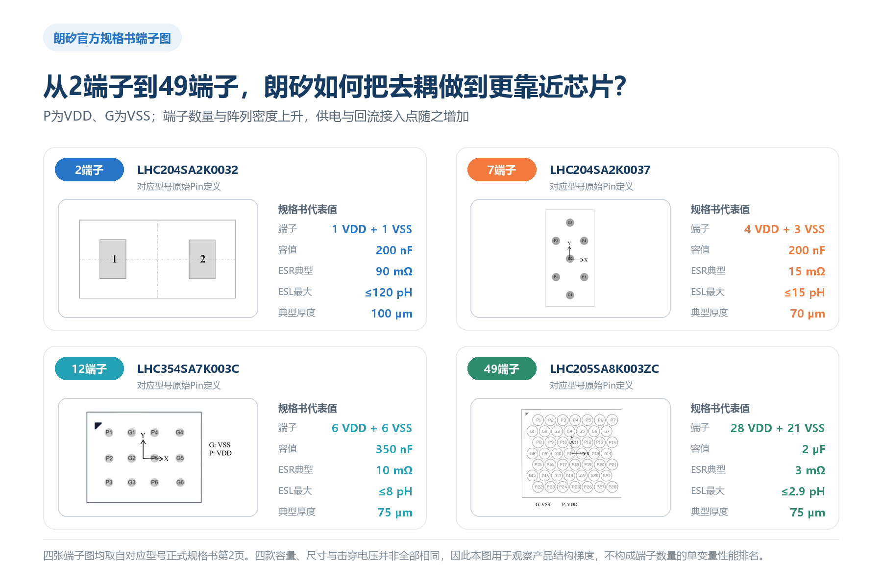Click the ESL最大 label in the 7端子 card
This screenshot has width=882, height=588.
click(x=708, y=292)
